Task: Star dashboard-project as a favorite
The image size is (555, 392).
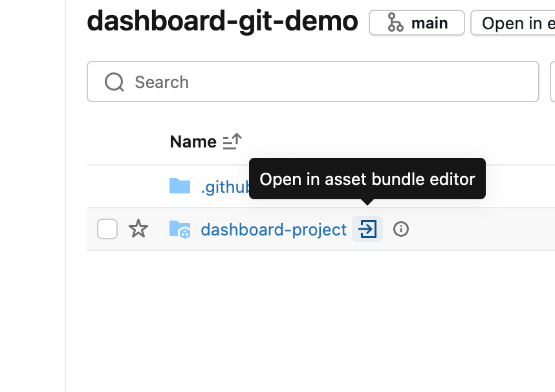Action: pos(138,228)
